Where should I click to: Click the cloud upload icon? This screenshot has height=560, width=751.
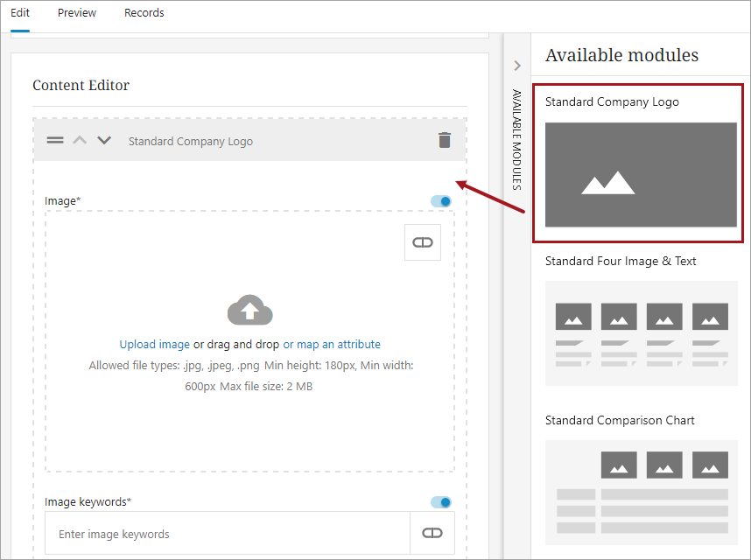coord(249,310)
